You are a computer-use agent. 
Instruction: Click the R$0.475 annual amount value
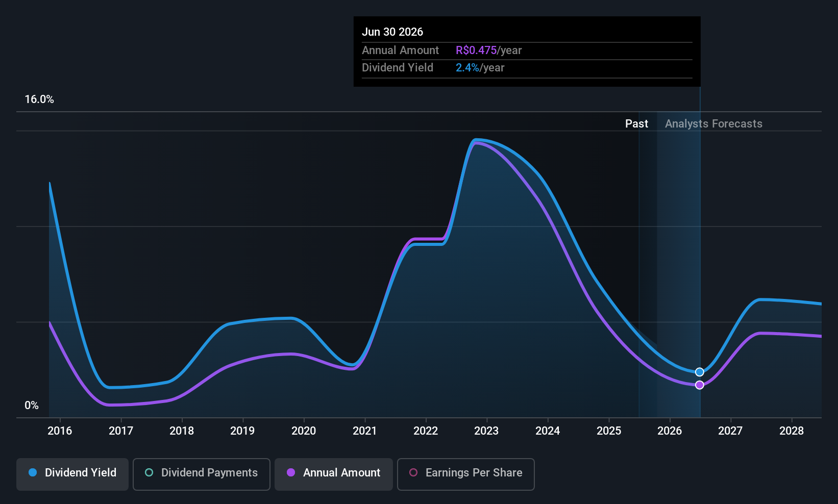click(476, 51)
